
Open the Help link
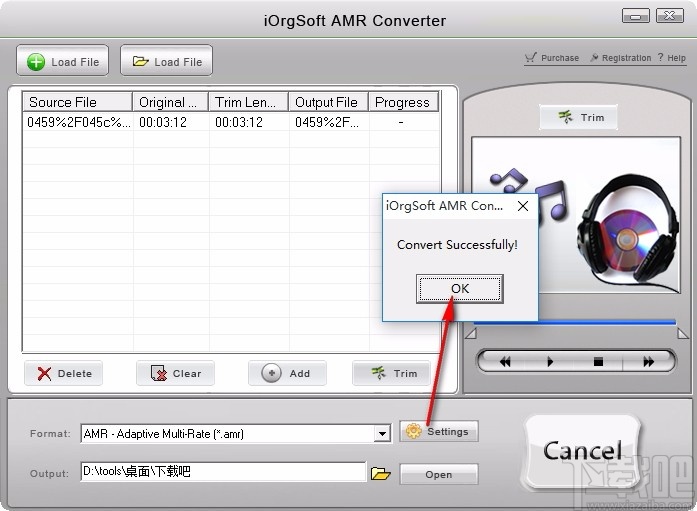[672, 58]
